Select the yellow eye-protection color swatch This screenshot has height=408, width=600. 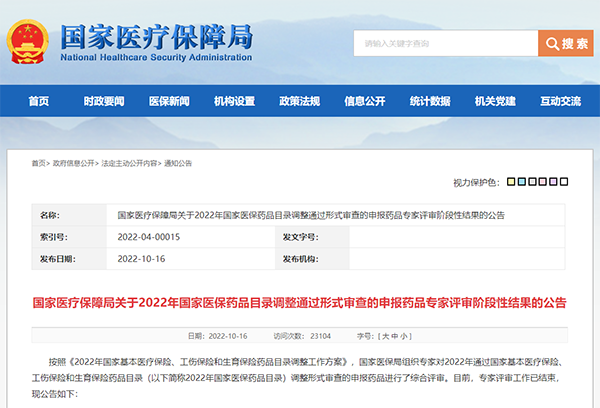tap(511, 182)
